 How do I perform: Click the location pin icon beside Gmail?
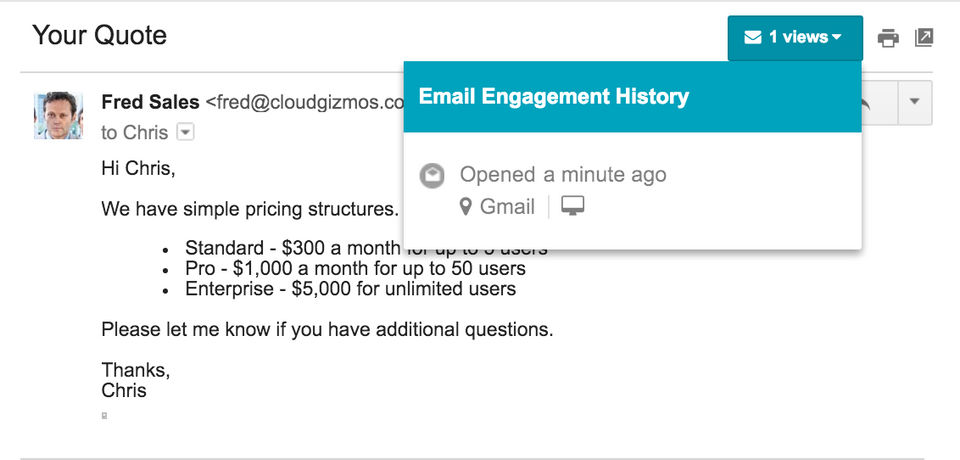[x=465, y=207]
